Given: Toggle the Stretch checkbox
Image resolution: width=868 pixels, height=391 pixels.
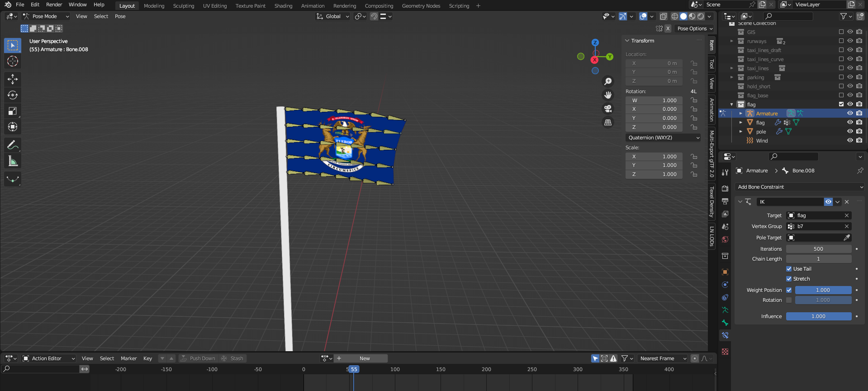Looking at the screenshot, I should click(789, 279).
